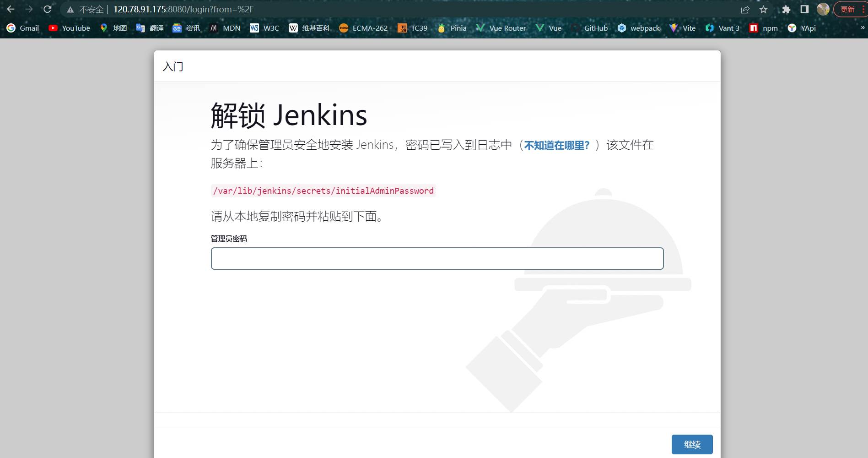Open the Gmail bookmark
This screenshot has height=458, width=868.
click(23, 28)
